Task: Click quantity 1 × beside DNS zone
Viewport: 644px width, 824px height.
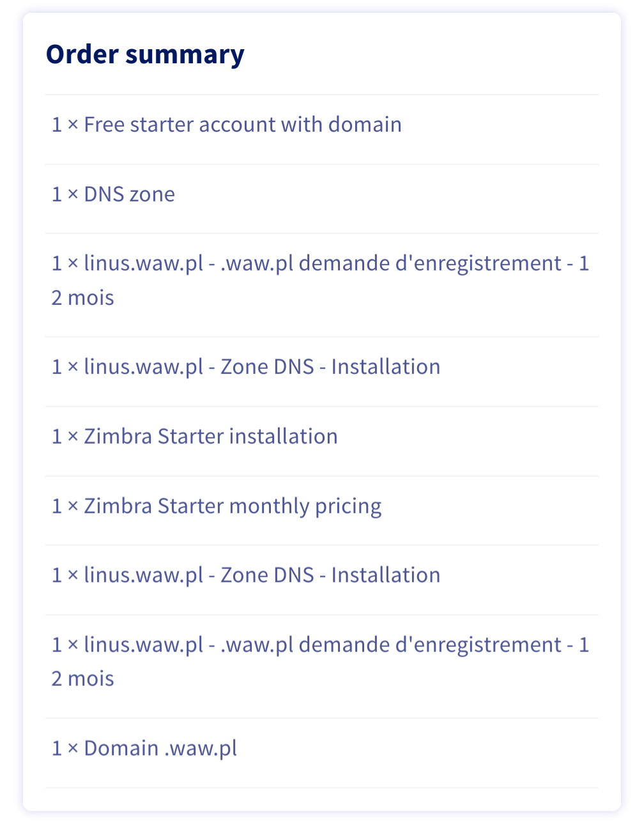Action: [x=65, y=194]
